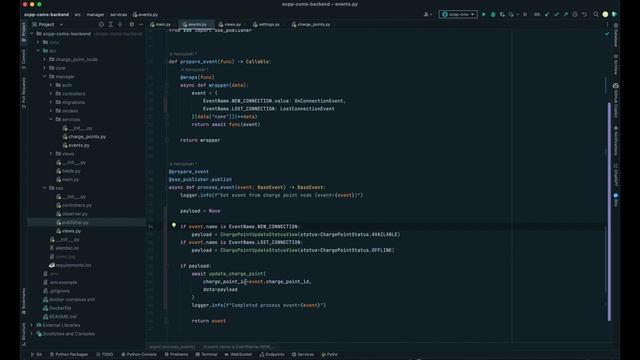Switch to the views.py editor tab

(x=230, y=24)
